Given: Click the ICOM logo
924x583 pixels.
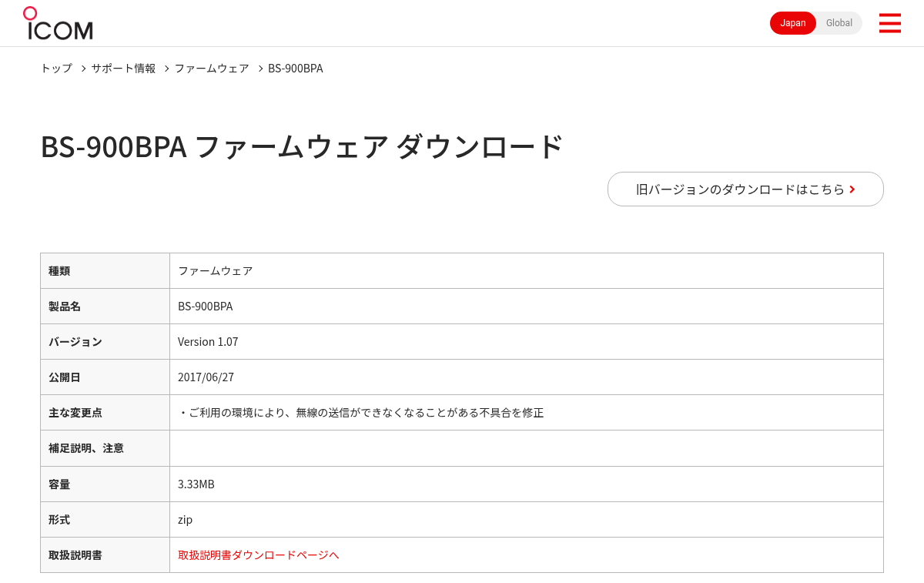Looking at the screenshot, I should click(x=58, y=23).
